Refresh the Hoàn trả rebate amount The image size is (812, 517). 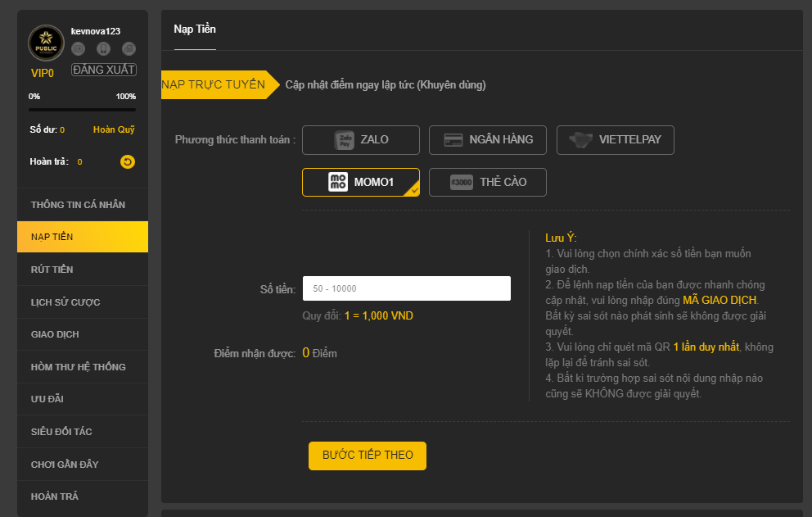pyautogui.click(x=127, y=162)
